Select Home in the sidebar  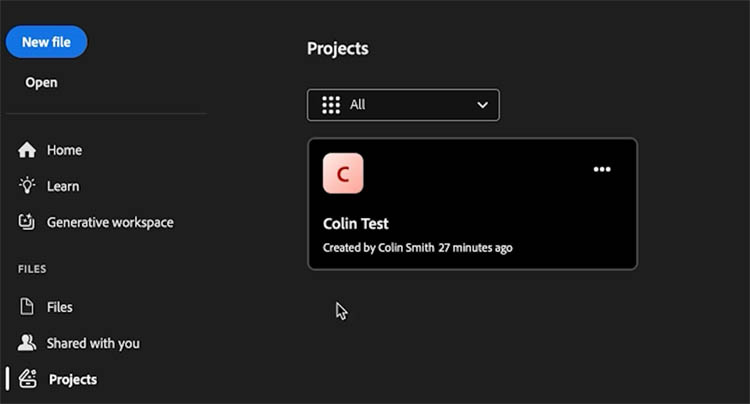point(64,150)
